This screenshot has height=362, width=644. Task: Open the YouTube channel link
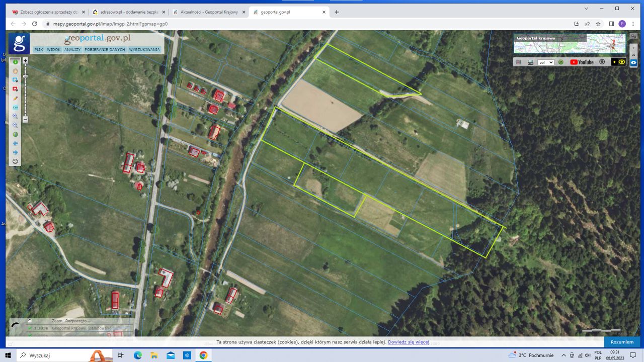point(582,62)
